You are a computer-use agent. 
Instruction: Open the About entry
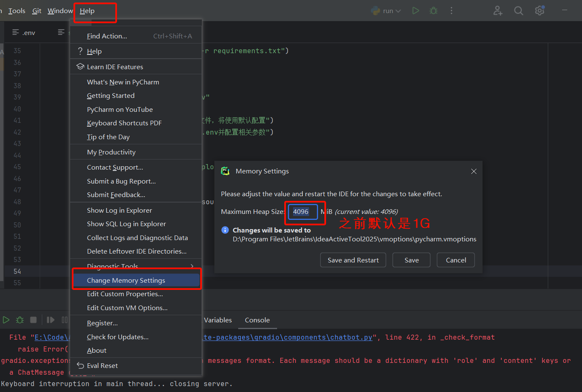pyautogui.click(x=136, y=350)
